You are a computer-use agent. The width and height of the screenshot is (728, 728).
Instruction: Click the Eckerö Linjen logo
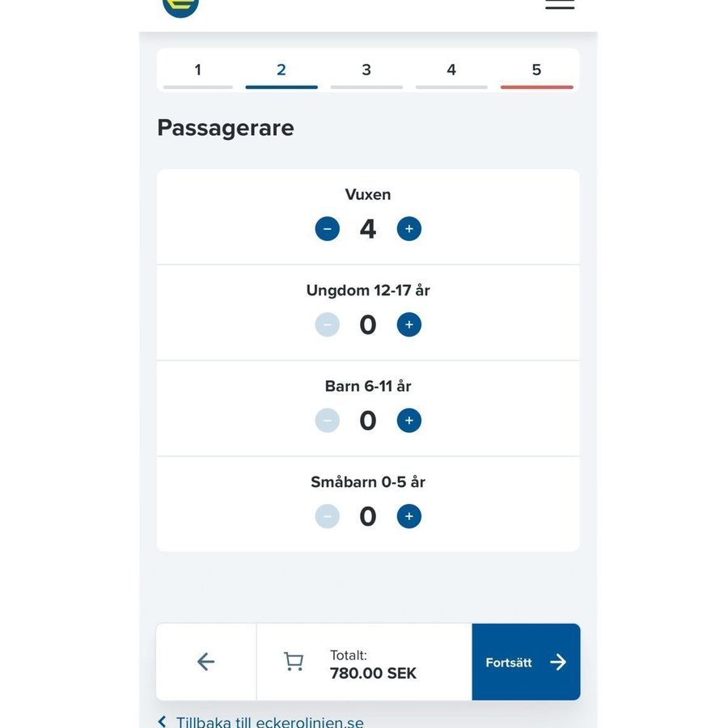[x=180, y=5]
